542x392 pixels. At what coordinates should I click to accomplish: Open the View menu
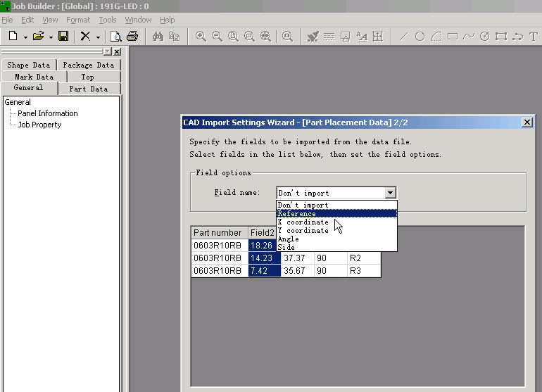point(50,20)
